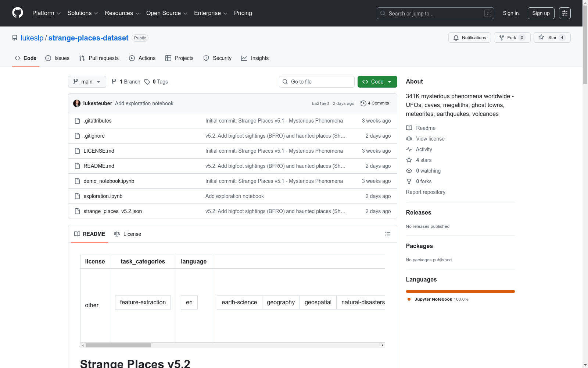Focus the Go to file input

pos(317,82)
